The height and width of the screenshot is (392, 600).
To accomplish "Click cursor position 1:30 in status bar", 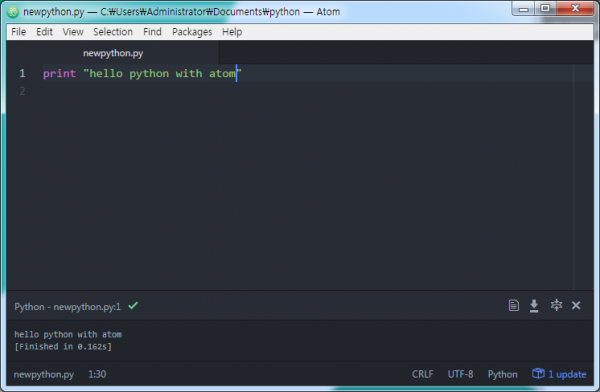I will pos(97,374).
